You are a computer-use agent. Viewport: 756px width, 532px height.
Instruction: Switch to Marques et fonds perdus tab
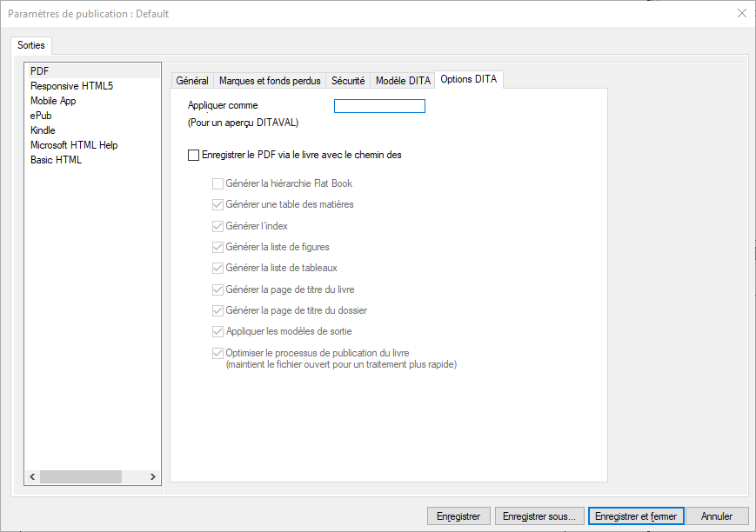pyautogui.click(x=270, y=81)
